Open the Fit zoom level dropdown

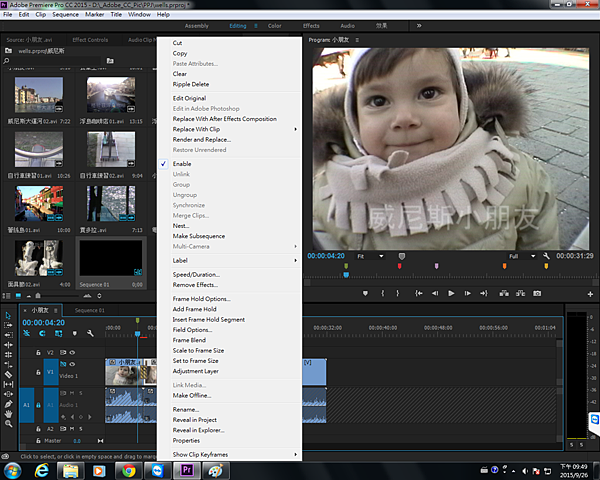click(x=370, y=256)
